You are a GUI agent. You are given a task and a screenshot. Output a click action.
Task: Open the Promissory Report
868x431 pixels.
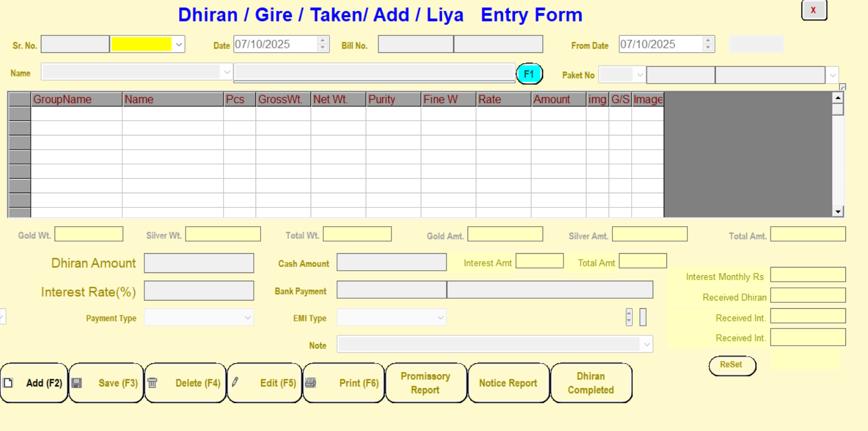[x=426, y=383]
